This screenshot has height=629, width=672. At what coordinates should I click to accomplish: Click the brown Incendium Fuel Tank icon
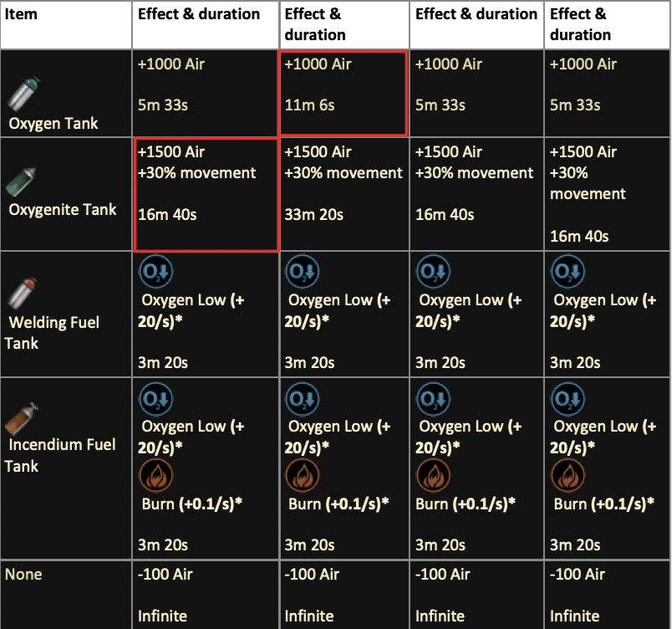point(22,418)
